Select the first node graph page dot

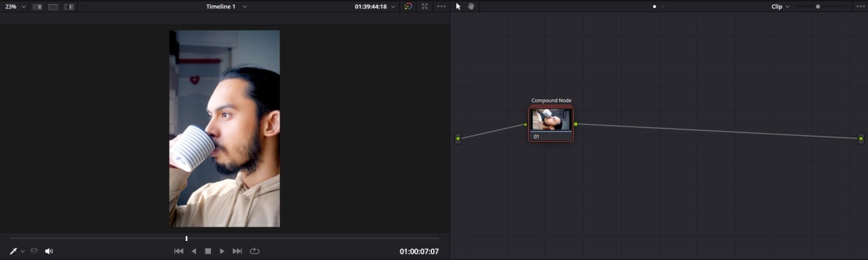coord(654,7)
